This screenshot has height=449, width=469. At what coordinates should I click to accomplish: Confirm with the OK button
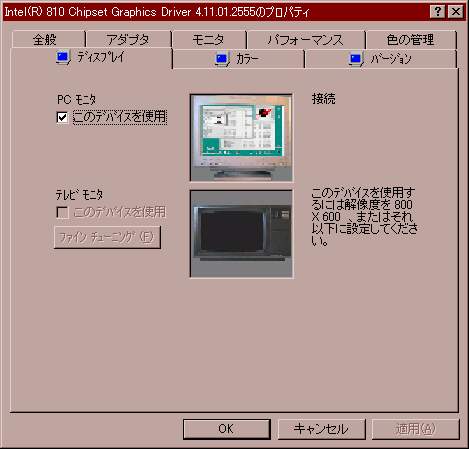(227, 429)
